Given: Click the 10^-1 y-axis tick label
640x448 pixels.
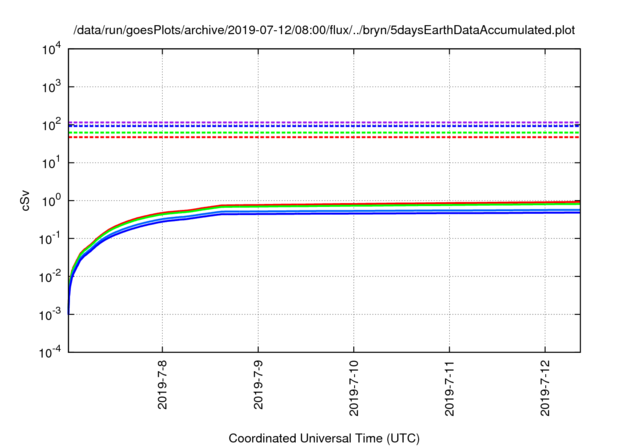Looking at the screenshot, I should click(x=51, y=239).
